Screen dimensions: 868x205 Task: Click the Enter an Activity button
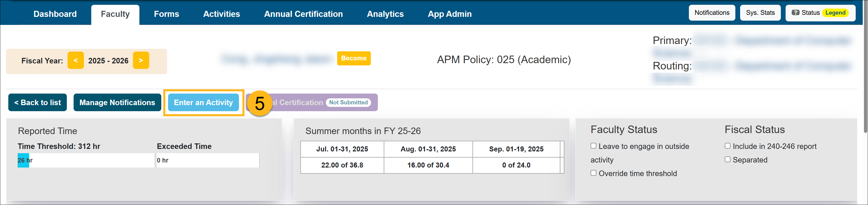(x=203, y=103)
